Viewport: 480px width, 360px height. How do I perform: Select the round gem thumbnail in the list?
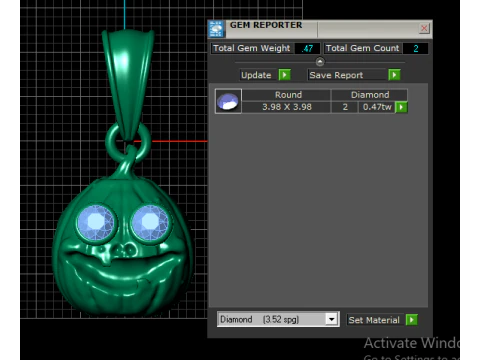(x=228, y=101)
